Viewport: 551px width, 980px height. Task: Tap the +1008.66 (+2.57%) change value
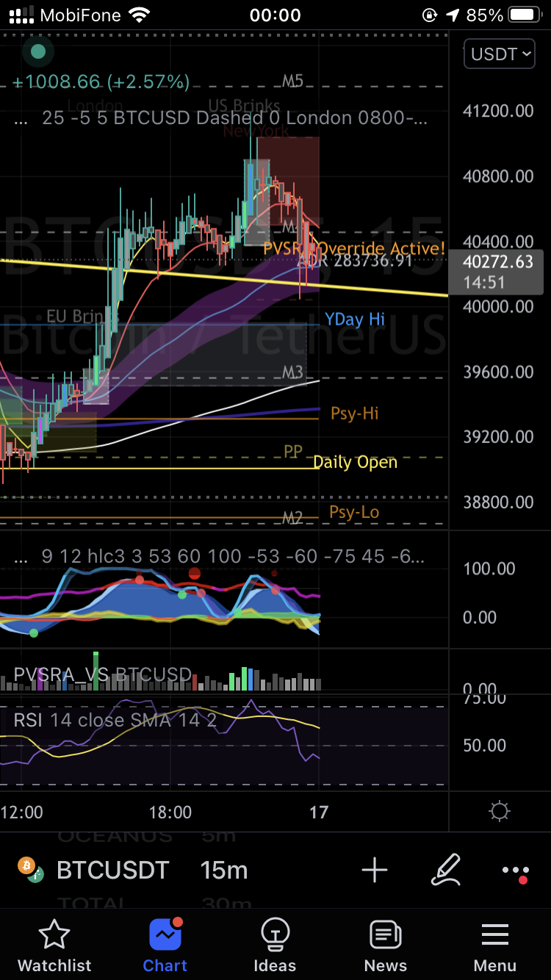tap(101, 82)
